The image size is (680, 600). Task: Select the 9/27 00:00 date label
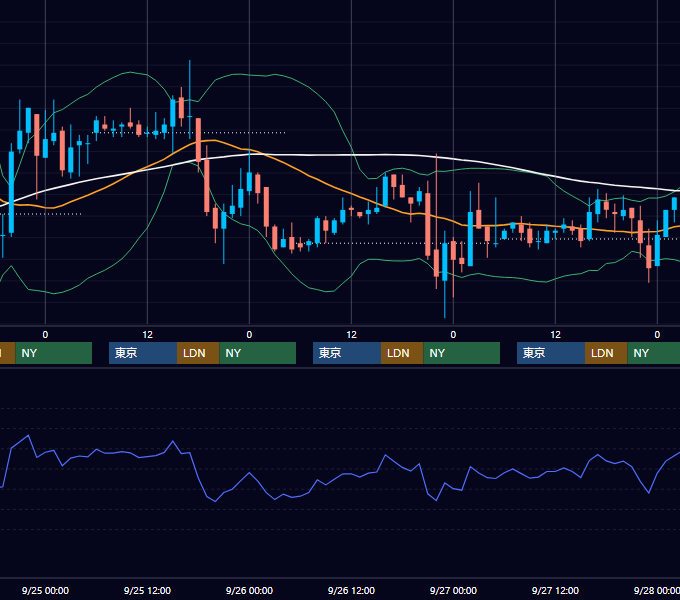[453, 590]
